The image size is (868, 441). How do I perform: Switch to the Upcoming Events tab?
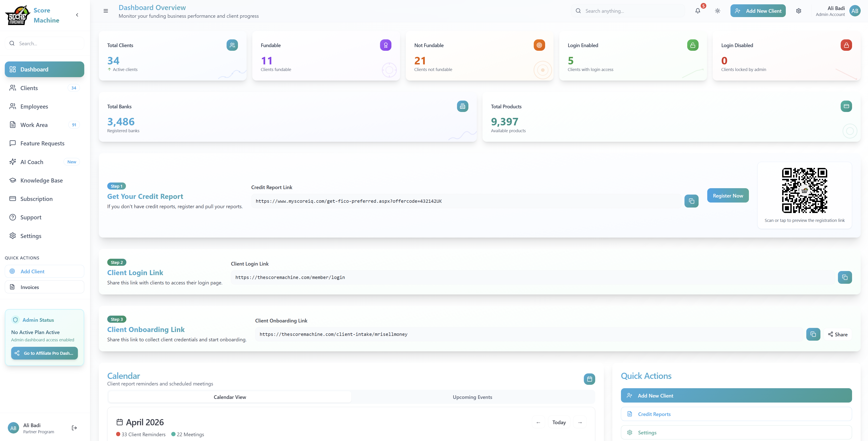pos(472,397)
